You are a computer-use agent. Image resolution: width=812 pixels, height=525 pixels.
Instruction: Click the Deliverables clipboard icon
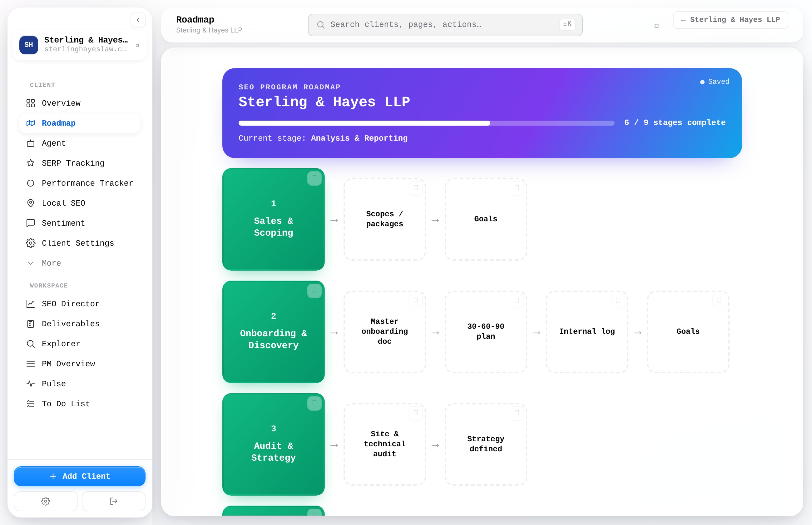point(31,323)
